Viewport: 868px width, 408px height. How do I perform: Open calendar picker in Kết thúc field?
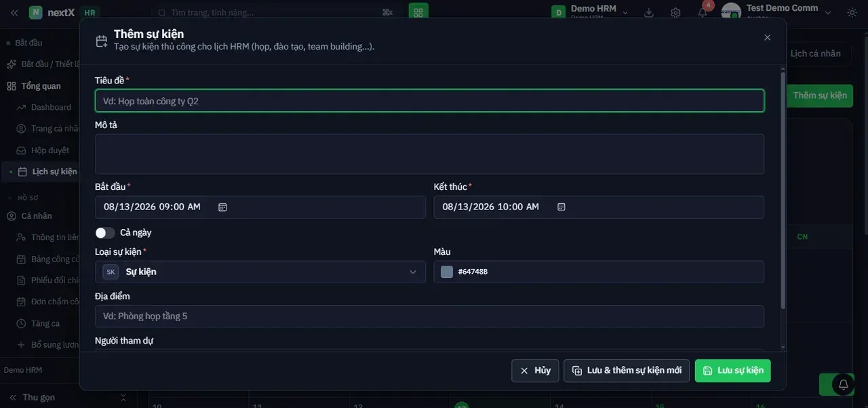(x=561, y=207)
